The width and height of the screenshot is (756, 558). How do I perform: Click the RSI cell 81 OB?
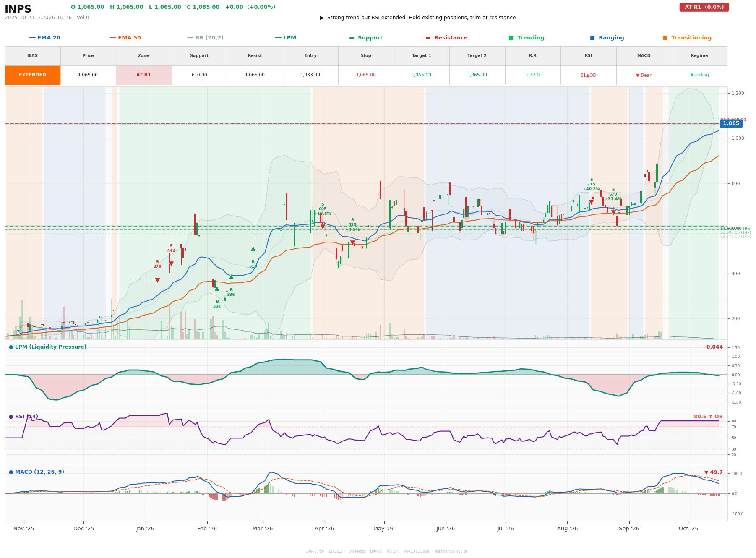[x=588, y=76]
